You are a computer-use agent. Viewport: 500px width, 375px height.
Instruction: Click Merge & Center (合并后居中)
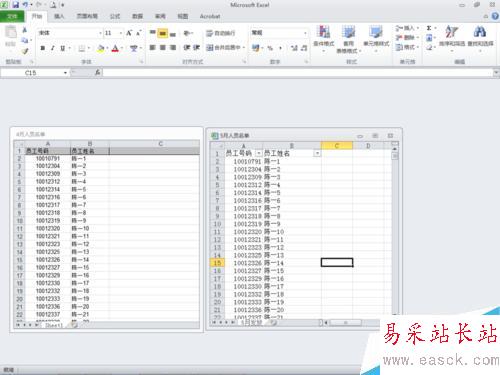(223, 48)
